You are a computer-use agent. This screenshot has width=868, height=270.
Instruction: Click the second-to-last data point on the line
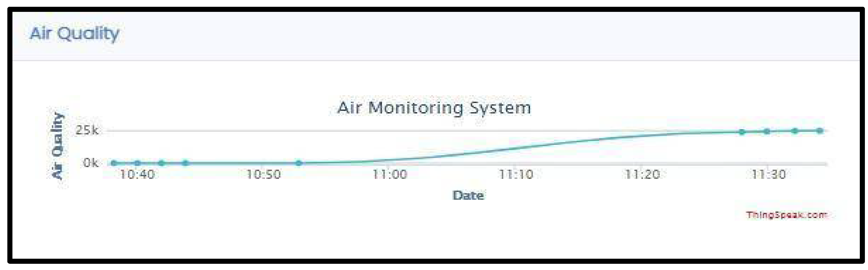pyautogui.click(x=795, y=131)
